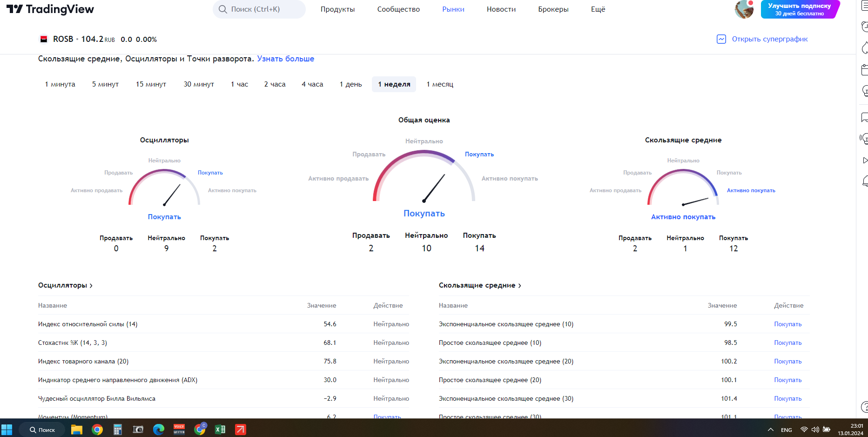Show hidden system tray icons
Image resolution: width=868 pixels, height=437 pixels.
pos(770,430)
